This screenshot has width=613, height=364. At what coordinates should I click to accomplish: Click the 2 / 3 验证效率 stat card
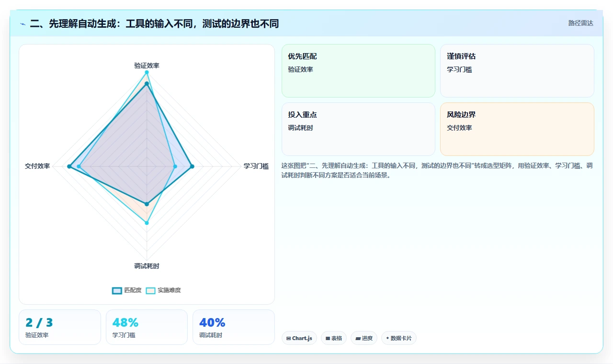coord(60,327)
